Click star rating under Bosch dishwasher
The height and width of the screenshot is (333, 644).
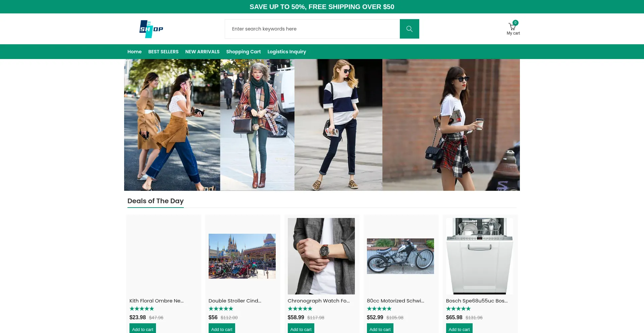[458, 309]
